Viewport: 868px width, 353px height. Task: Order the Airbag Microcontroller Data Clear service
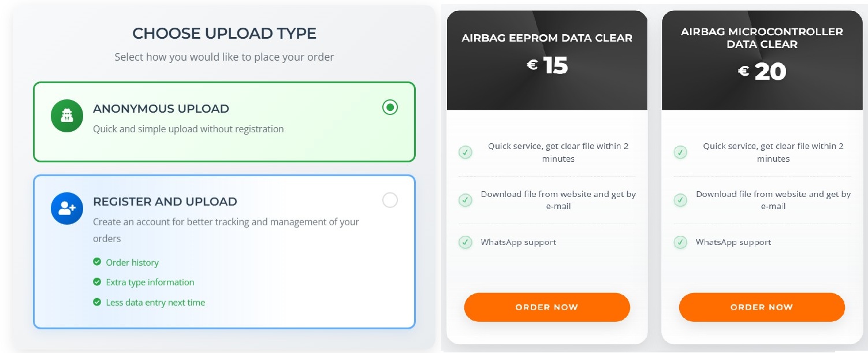click(x=762, y=307)
